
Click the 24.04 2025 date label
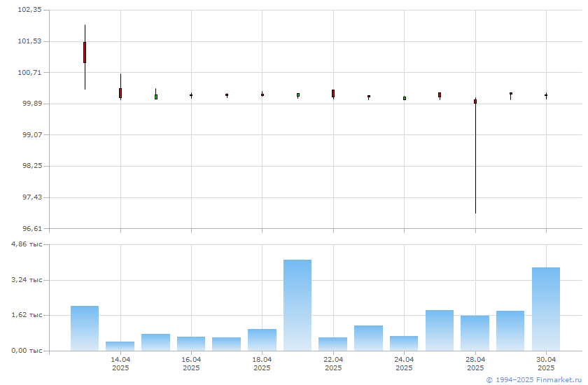pos(404,363)
